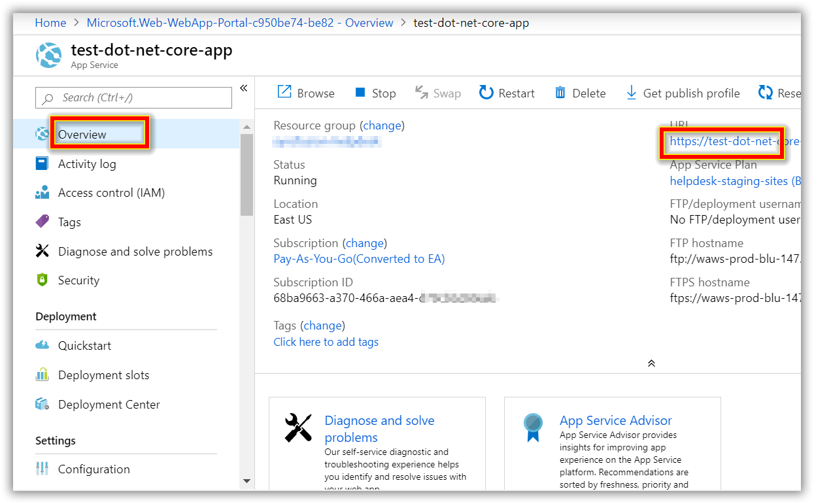
Task: Click the Stop square icon
Action: coord(360,93)
